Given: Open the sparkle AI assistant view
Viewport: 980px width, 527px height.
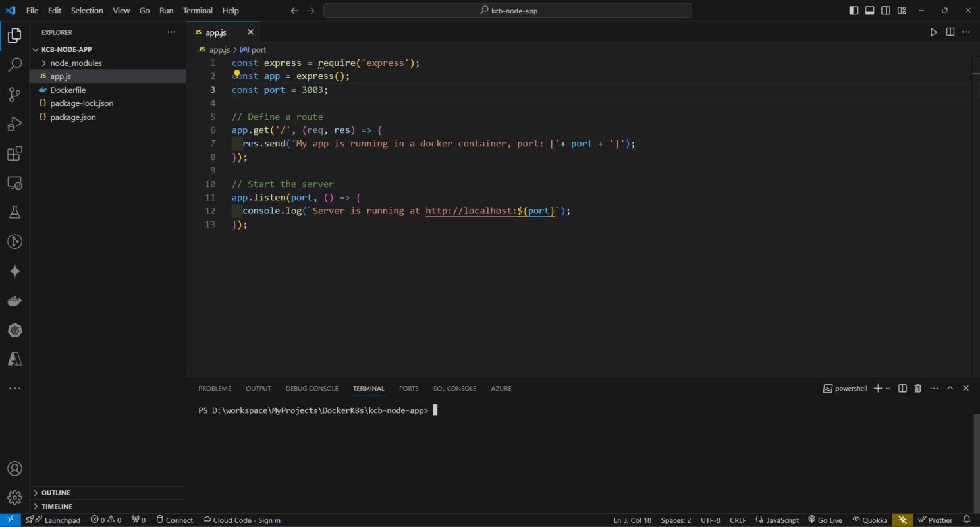Looking at the screenshot, I should pos(14,271).
